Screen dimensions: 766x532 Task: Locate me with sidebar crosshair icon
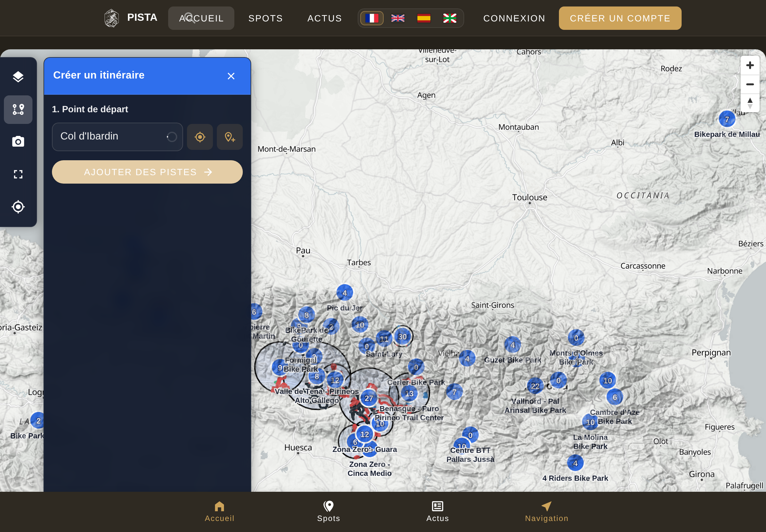coord(18,207)
